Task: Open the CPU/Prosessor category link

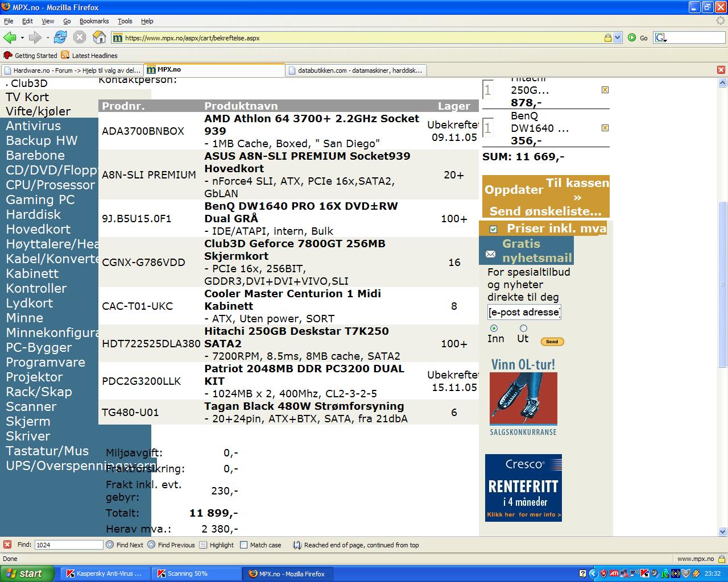Action: [50, 185]
